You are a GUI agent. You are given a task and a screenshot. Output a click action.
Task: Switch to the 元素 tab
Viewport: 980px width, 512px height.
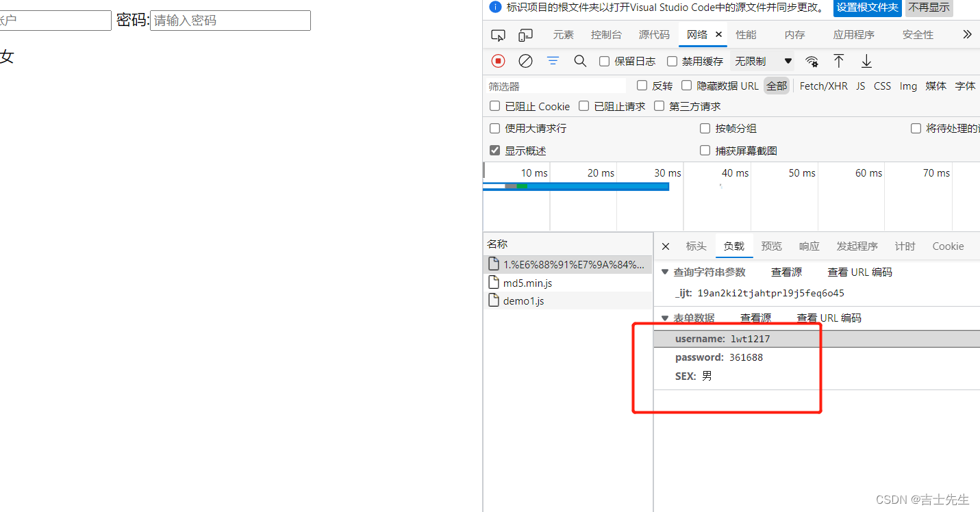coord(564,34)
